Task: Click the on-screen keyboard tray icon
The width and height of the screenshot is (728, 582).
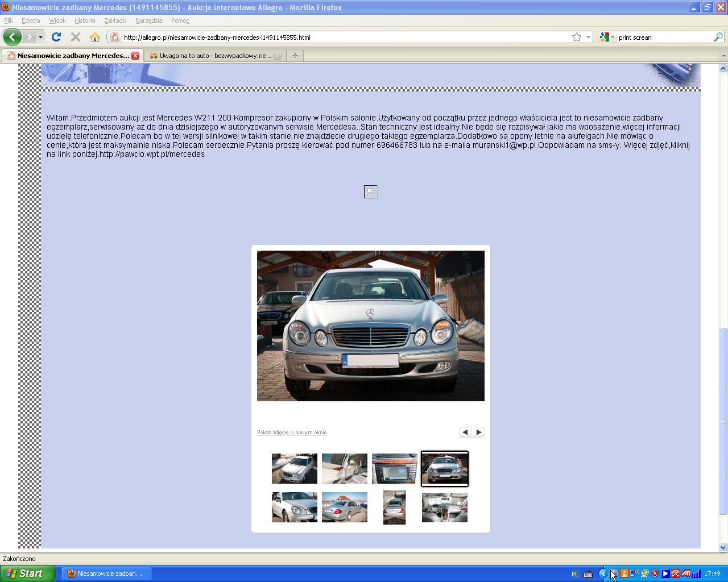Action: pos(588,574)
